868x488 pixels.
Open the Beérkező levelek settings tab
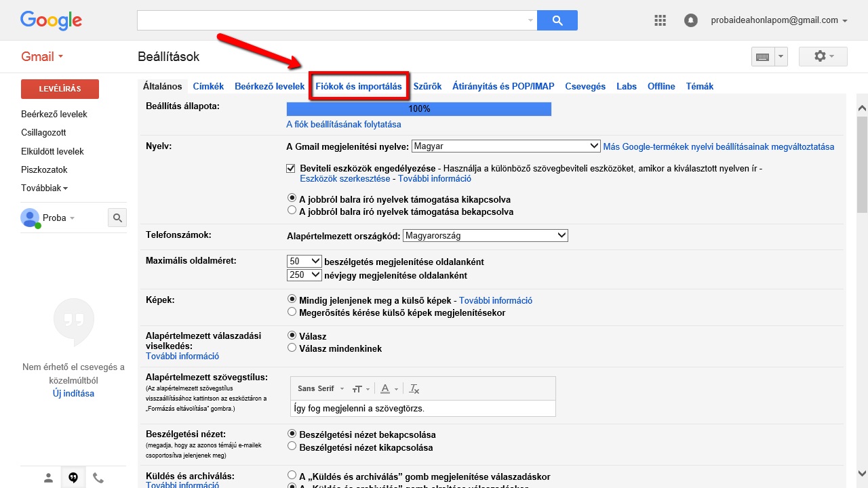tap(270, 86)
